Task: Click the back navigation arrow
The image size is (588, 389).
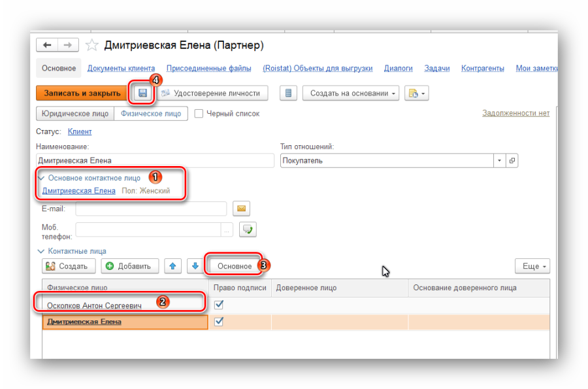Action: point(47,45)
